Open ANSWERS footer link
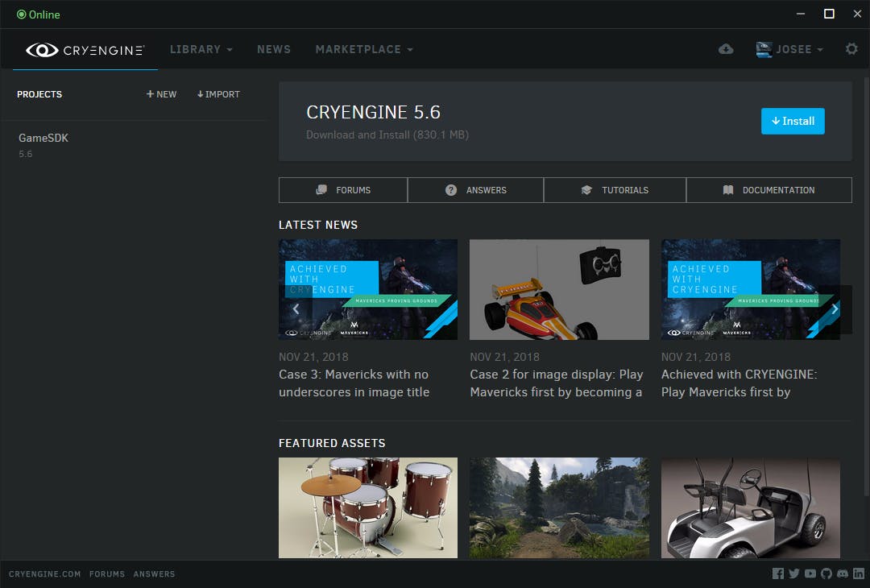This screenshot has height=588, width=870. tap(154, 574)
